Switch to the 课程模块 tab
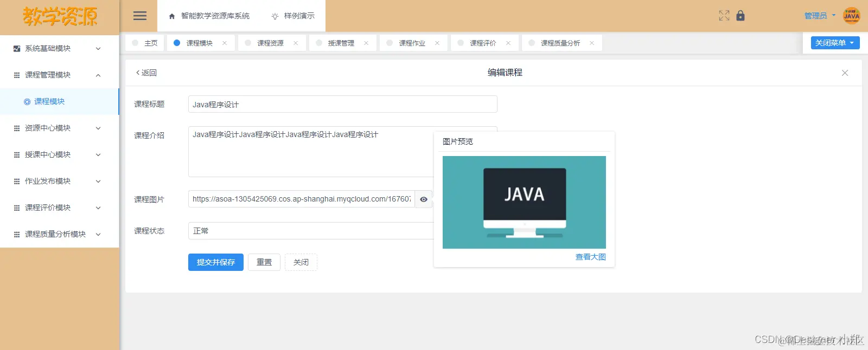This screenshot has height=350, width=868. coord(201,43)
